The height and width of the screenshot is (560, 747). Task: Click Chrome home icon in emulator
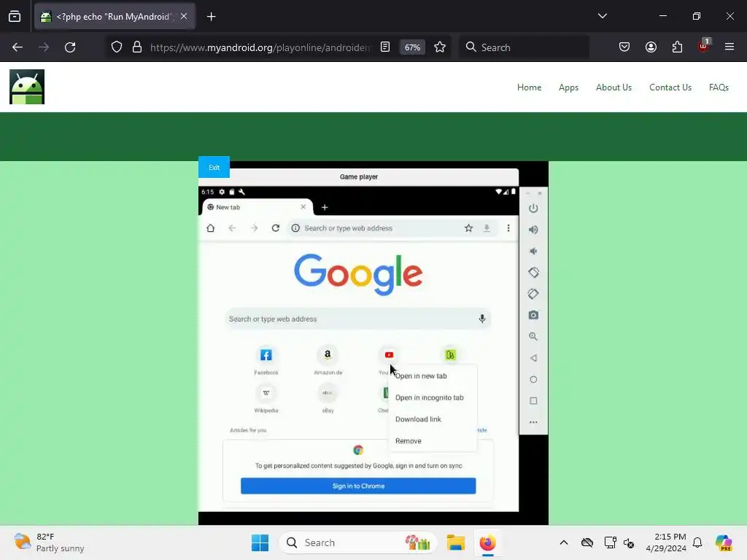(x=211, y=228)
